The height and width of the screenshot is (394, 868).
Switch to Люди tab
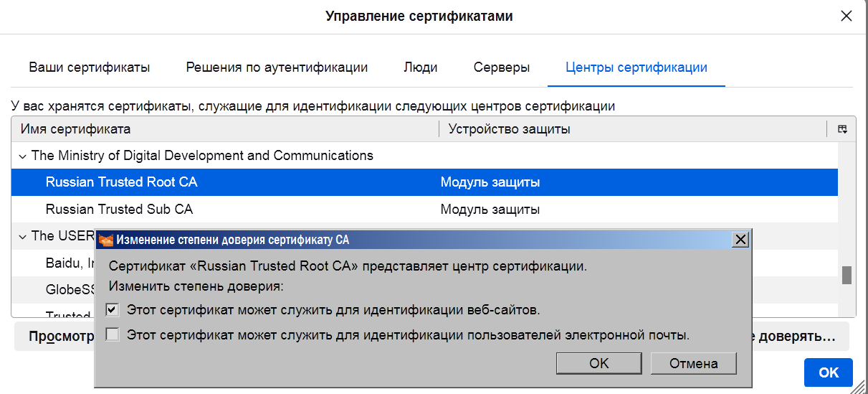point(421,67)
